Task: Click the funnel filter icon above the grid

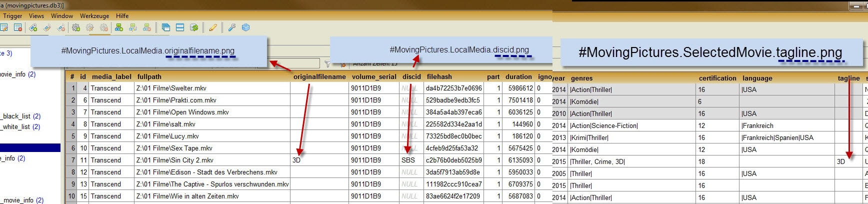Action: (x=327, y=64)
